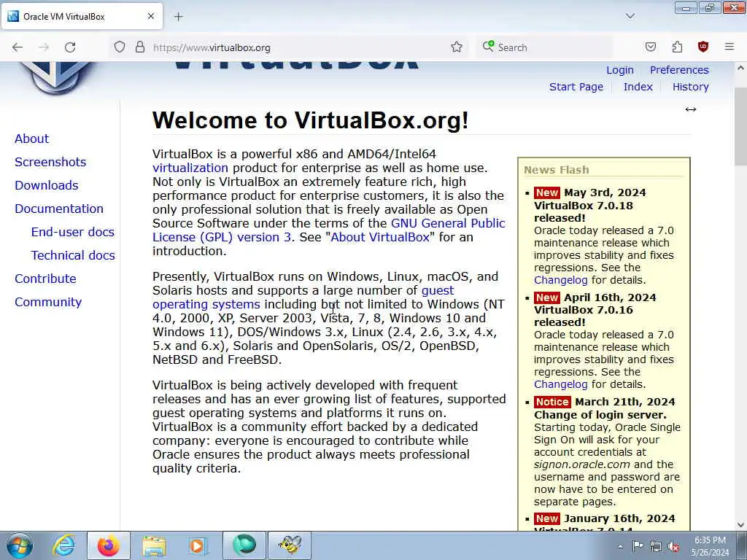Open the network tray icon

[x=656, y=546]
